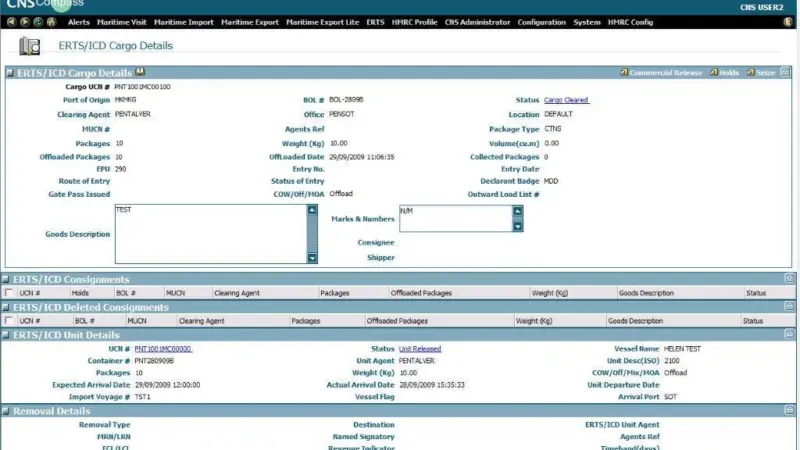Refresh the page with the green icon
Screen dimensions: 800x450
(x=38, y=22)
